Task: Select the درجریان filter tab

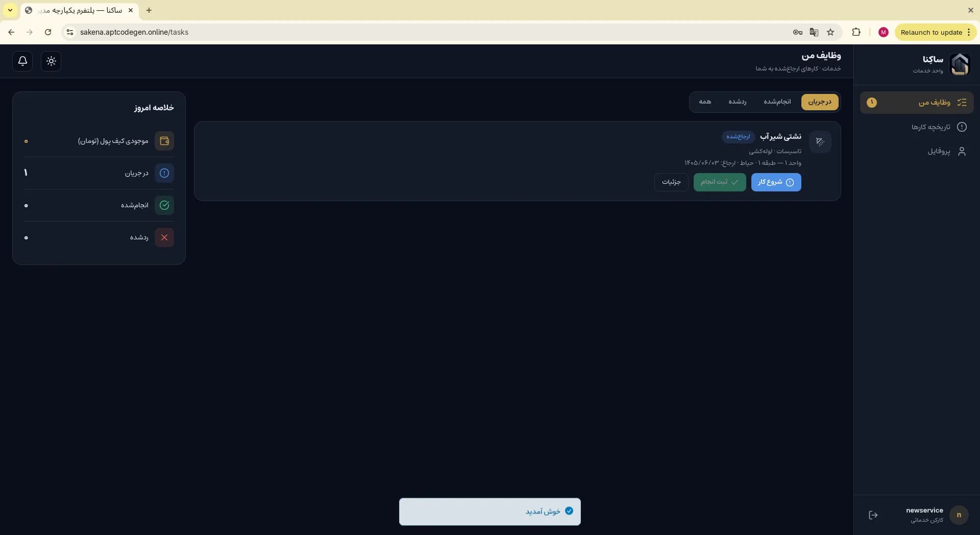Action: pyautogui.click(x=820, y=102)
